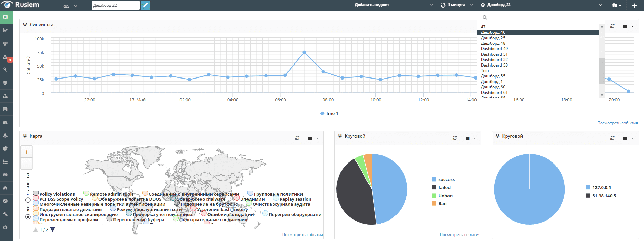Click Посмотреть события under success pie chart
This screenshot has width=644, height=241.
tap(460, 235)
